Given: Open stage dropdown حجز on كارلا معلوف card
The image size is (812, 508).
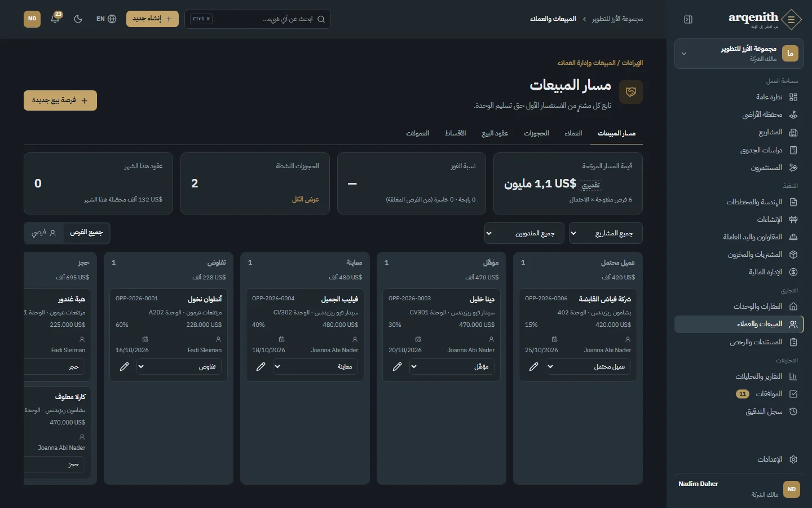Looking at the screenshot, I should tap(55, 465).
